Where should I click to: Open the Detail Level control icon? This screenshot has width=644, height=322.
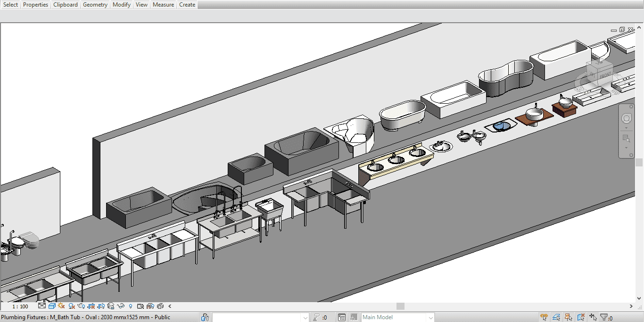pos(42,306)
